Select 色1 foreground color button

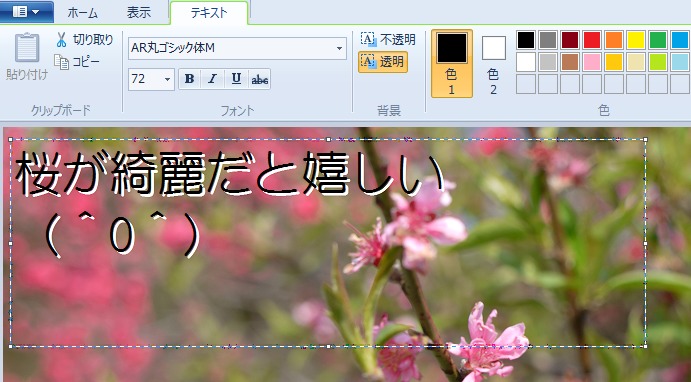point(452,63)
